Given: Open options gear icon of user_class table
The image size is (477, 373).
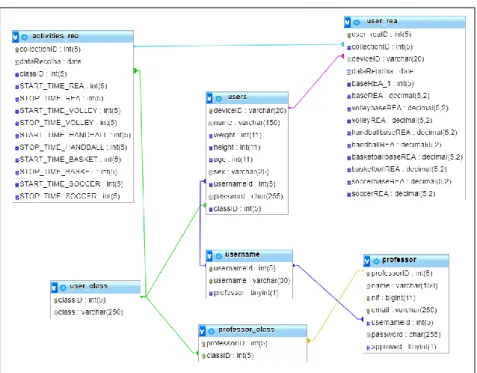Looking at the screenshot, I should (63, 287).
